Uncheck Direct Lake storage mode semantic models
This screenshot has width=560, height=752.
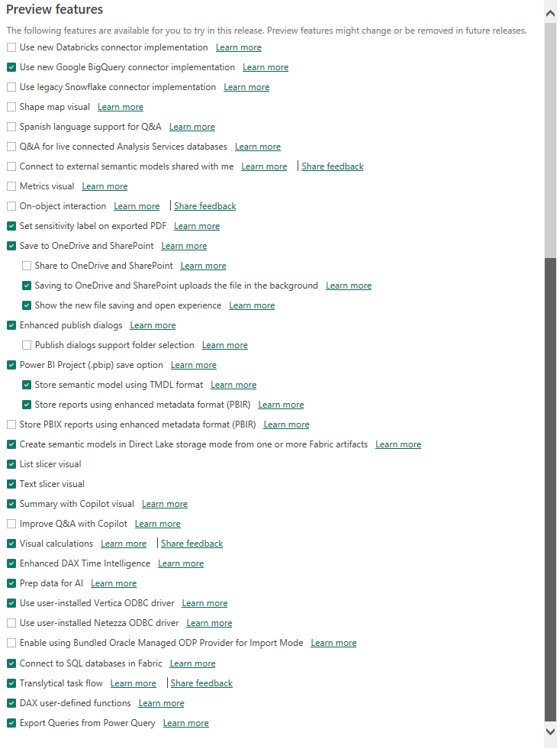coord(11,444)
